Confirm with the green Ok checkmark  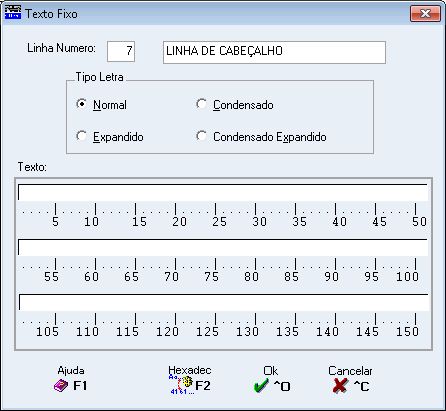pyautogui.click(x=261, y=386)
